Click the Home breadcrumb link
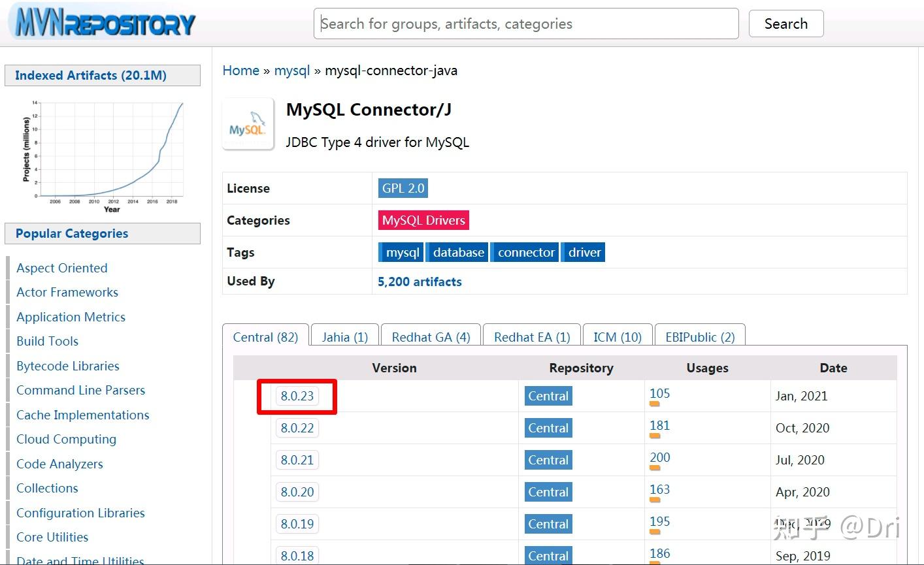 click(240, 70)
